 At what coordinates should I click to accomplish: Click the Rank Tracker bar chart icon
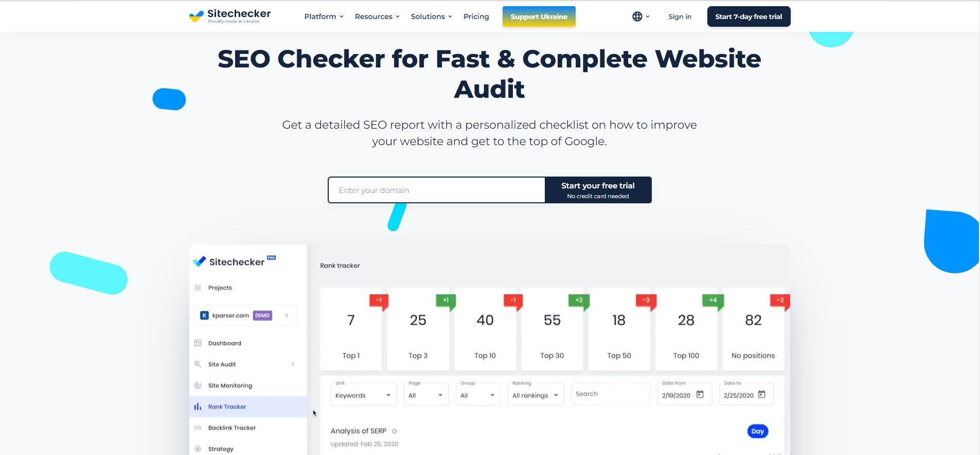point(198,407)
